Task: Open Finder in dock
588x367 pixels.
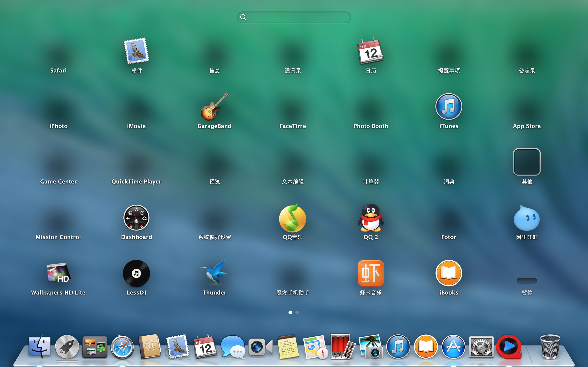Action: pos(40,347)
